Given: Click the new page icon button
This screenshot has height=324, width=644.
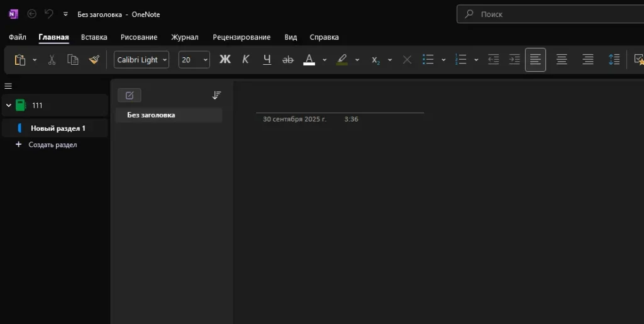Looking at the screenshot, I should 130,95.
